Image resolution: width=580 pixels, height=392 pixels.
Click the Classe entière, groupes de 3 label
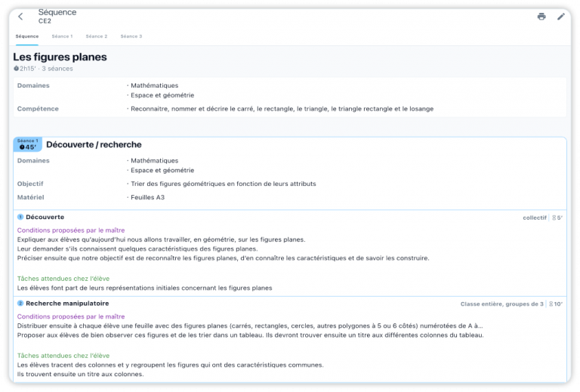(502, 304)
